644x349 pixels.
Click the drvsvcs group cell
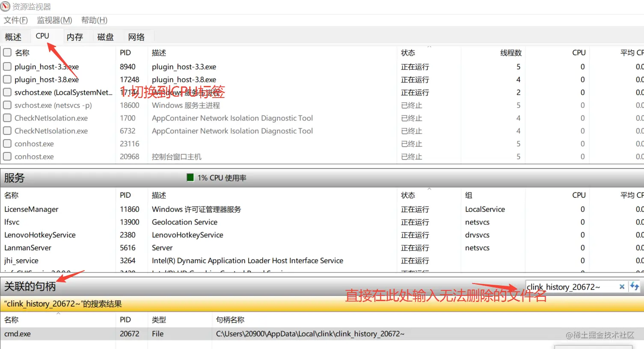click(x=477, y=235)
